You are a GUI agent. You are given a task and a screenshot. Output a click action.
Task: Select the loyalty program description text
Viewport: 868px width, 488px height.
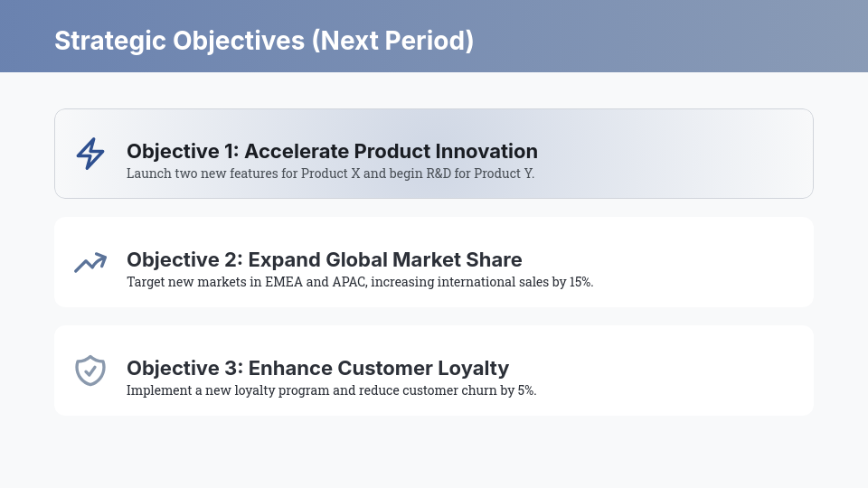click(x=332, y=390)
